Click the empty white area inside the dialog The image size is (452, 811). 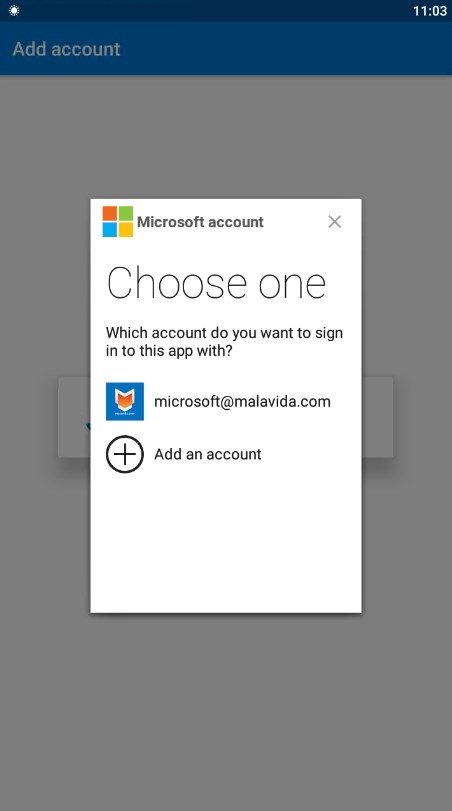click(x=226, y=543)
